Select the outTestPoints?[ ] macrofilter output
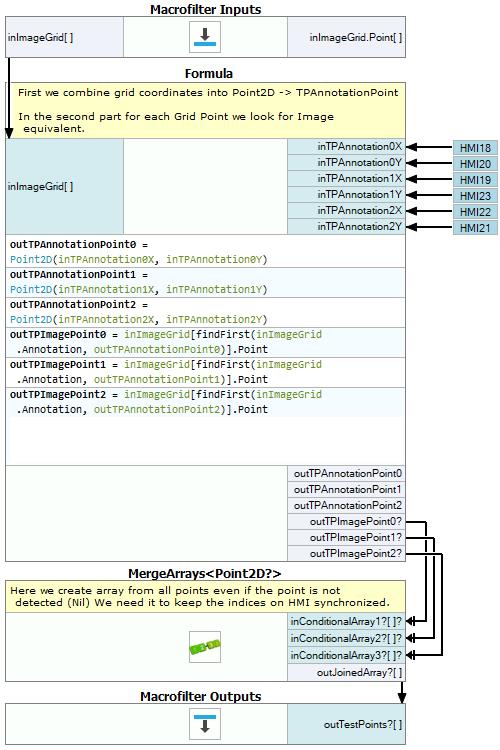This screenshot has height=750, width=500. (346, 724)
